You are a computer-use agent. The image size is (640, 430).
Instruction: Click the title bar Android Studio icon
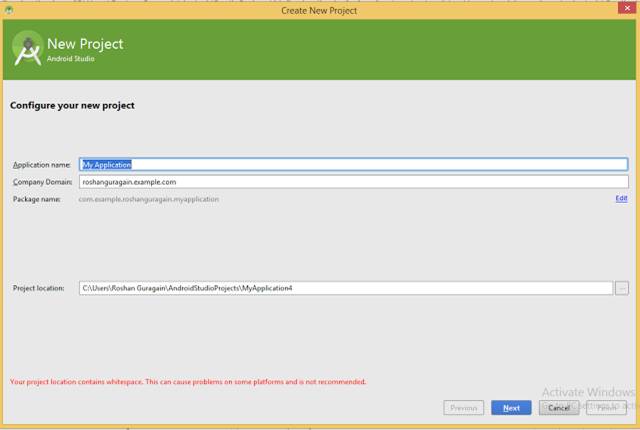(9, 10)
